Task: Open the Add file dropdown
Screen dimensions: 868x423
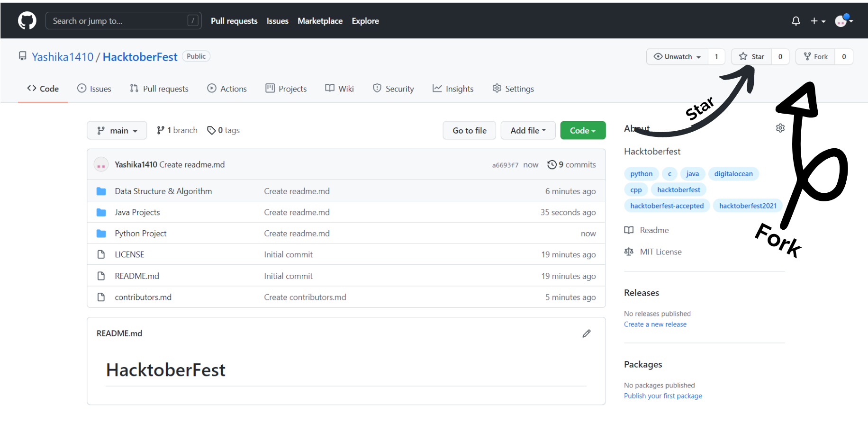Action: [x=528, y=130]
